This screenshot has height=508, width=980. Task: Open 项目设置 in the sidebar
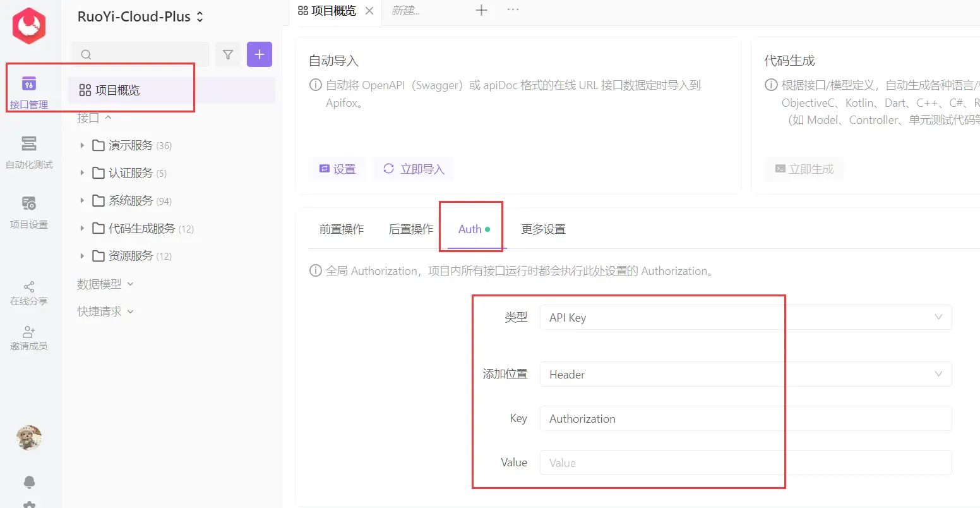click(x=29, y=212)
